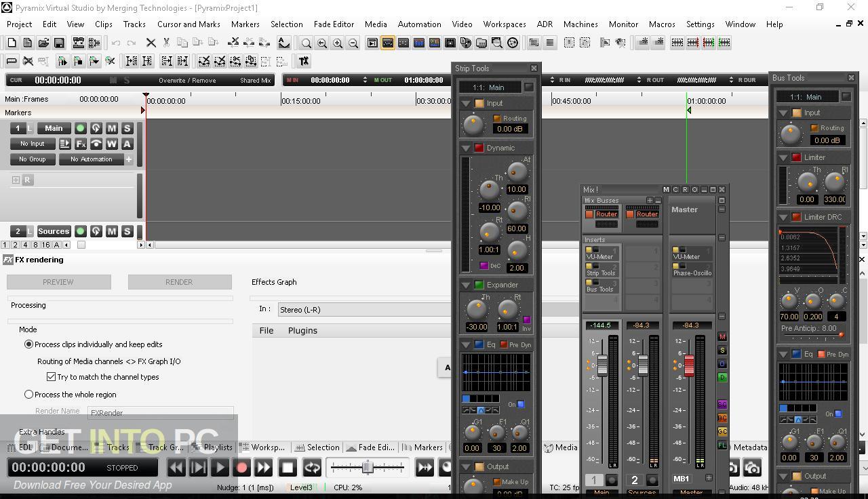Viewport: 868px width, 499px height.
Task: Click the PREVIEW button in FX rendering
Action: 58,282
